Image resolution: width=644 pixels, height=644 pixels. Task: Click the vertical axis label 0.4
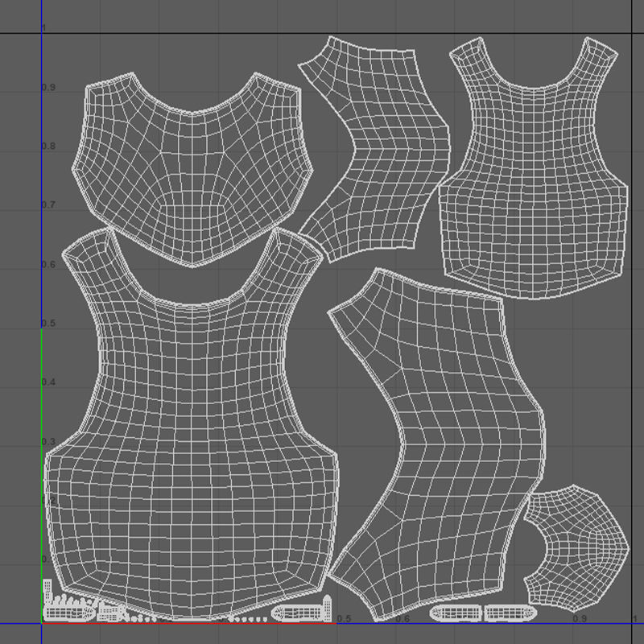[48, 382]
